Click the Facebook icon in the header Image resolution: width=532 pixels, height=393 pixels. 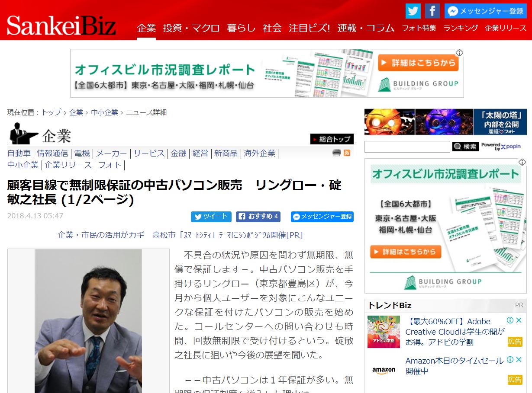[432, 11]
